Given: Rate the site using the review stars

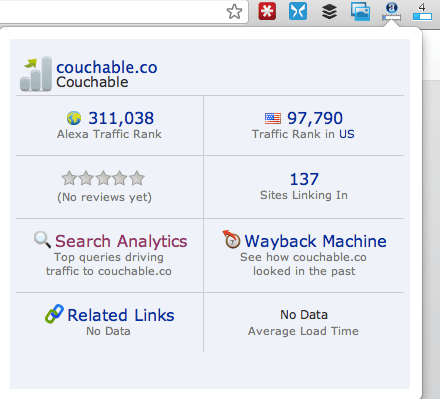Looking at the screenshot, I should click(103, 178).
